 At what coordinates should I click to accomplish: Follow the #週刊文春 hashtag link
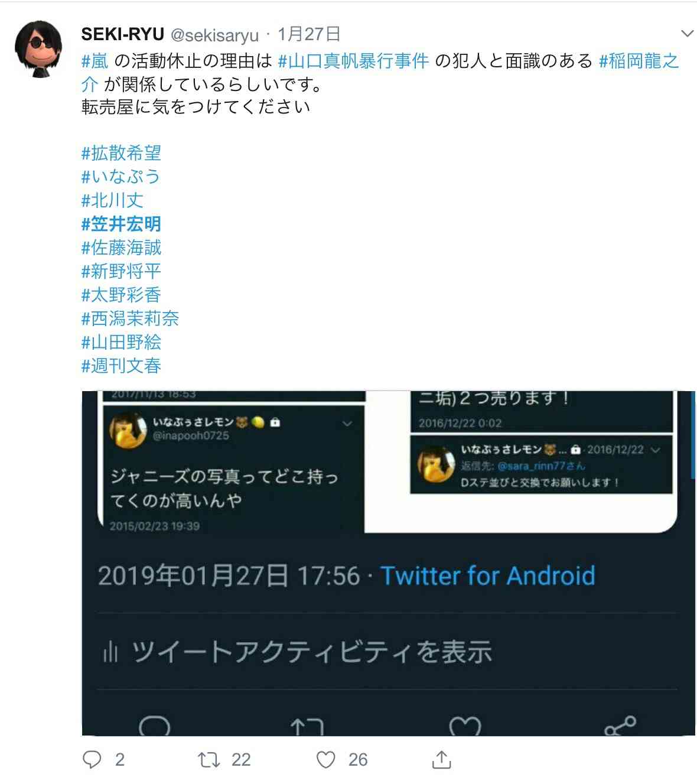pyautogui.click(x=121, y=366)
